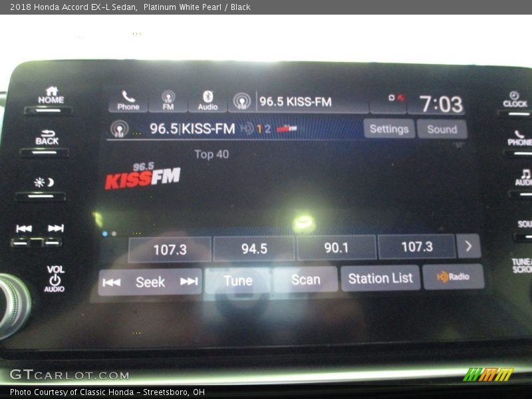Tune to preset 94.5
532x399 pixels.
(x=254, y=249)
